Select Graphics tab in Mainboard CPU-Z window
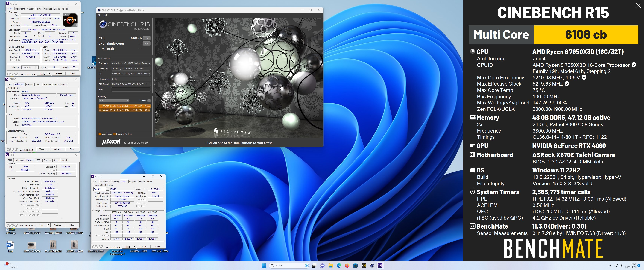 (47, 84)
